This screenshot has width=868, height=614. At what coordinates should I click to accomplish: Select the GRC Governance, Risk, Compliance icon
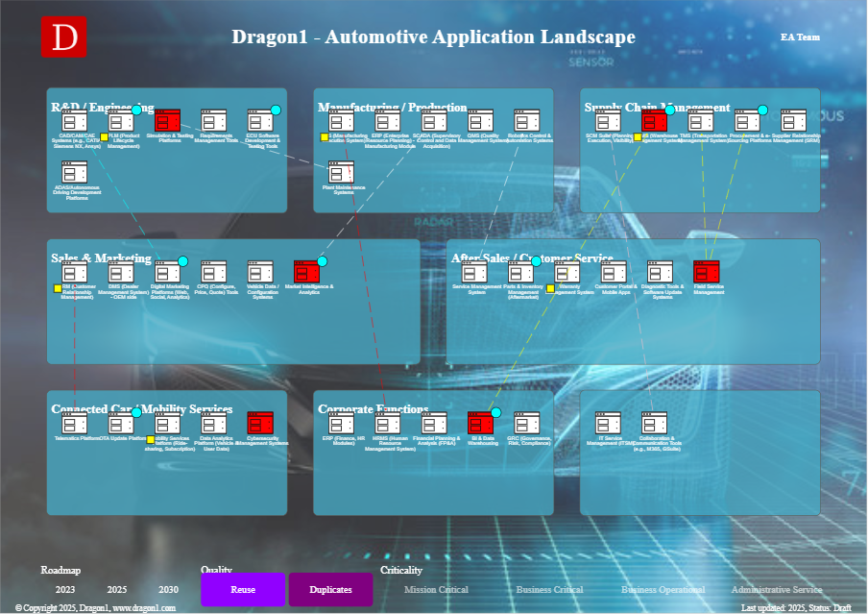[527, 423]
